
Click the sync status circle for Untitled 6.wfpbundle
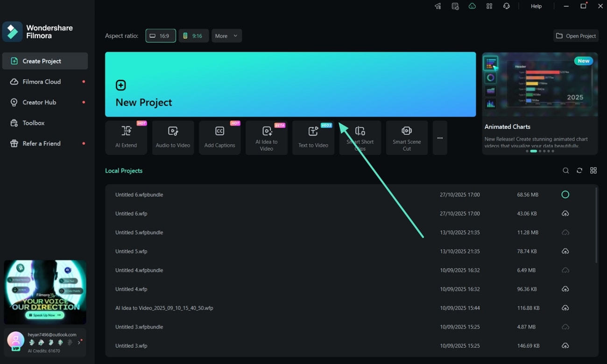(565, 195)
